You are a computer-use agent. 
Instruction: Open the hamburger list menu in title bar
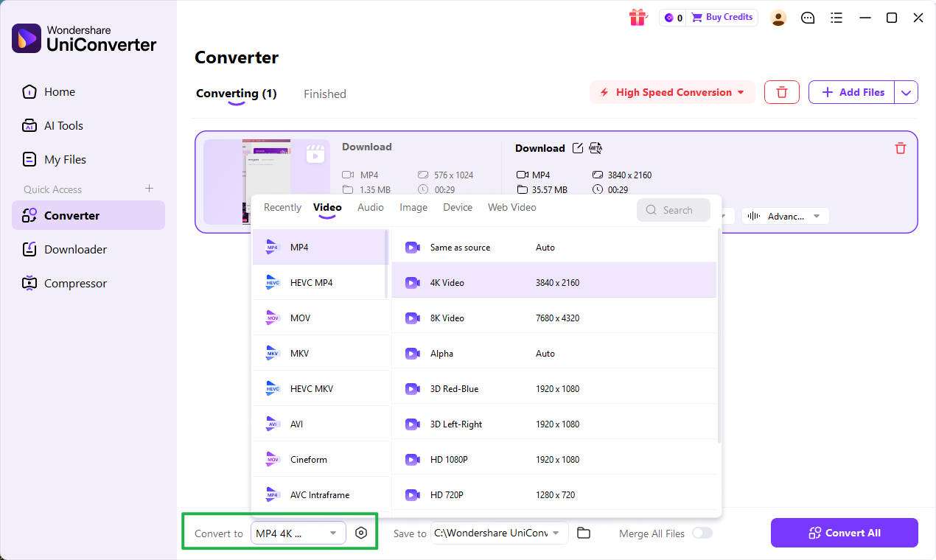837,18
